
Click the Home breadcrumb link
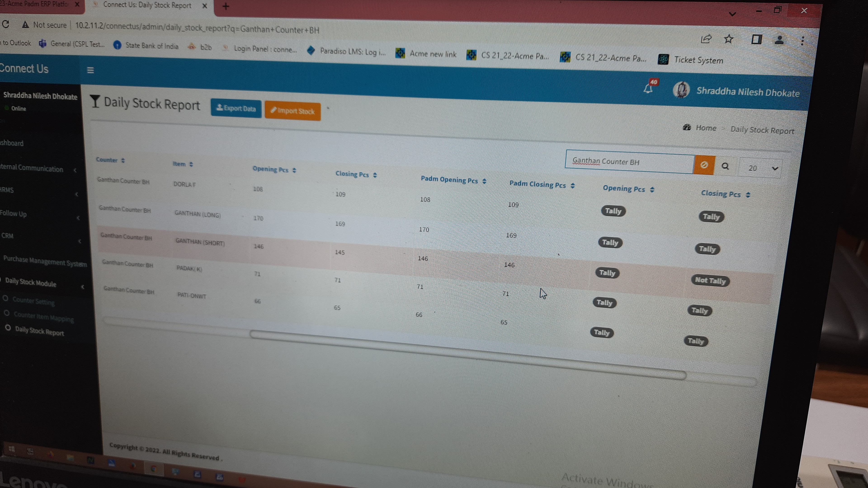tap(706, 128)
